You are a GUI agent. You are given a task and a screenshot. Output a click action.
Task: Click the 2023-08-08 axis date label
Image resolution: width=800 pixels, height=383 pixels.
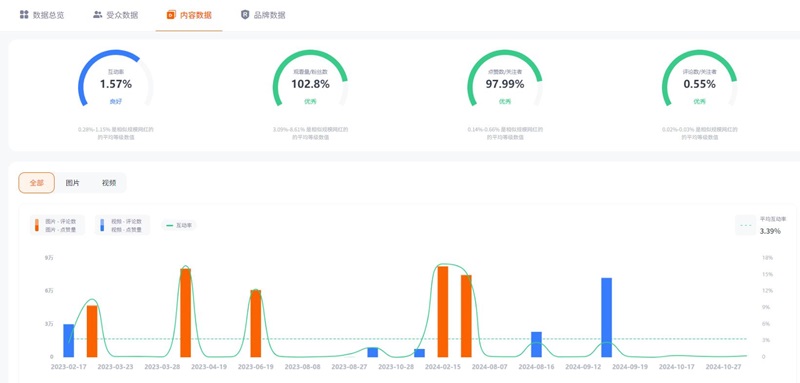302,367
